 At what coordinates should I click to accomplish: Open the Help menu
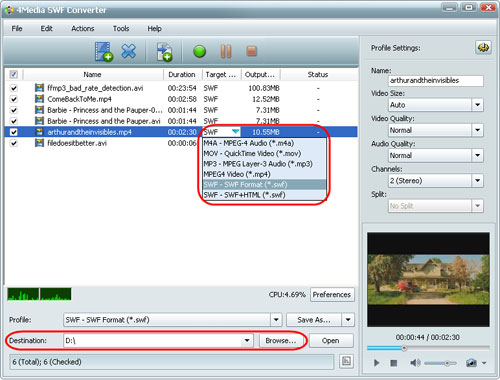pyautogui.click(x=154, y=29)
